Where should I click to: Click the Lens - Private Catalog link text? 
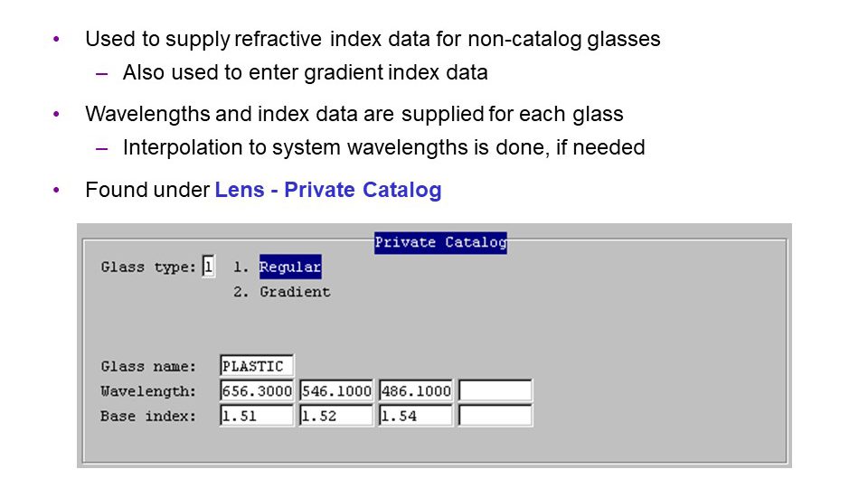coord(328,190)
